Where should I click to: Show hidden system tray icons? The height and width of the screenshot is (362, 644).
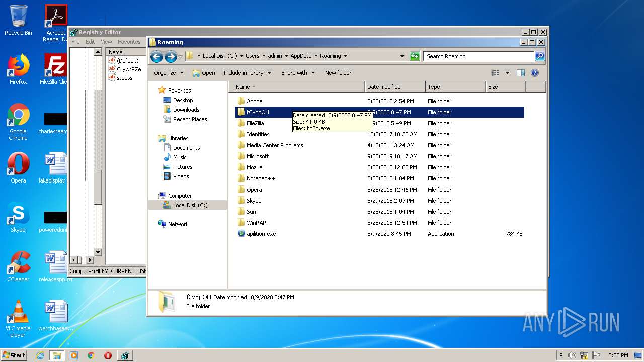(x=561, y=355)
